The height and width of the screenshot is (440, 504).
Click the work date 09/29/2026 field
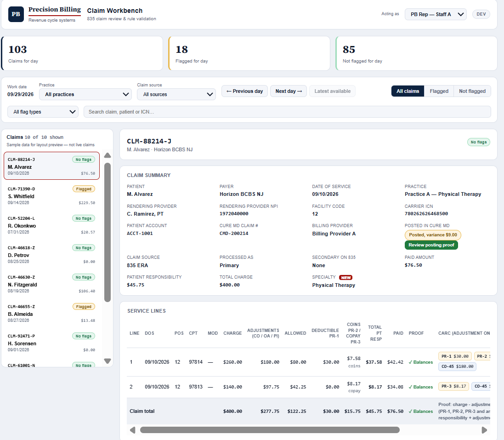(21, 94)
